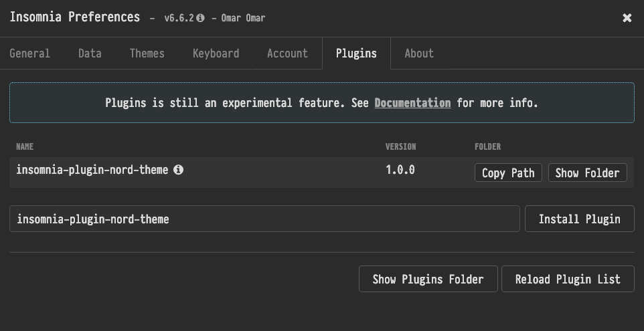Click the FOLDER column header
Screen dimensions: 644x331
pos(487,146)
